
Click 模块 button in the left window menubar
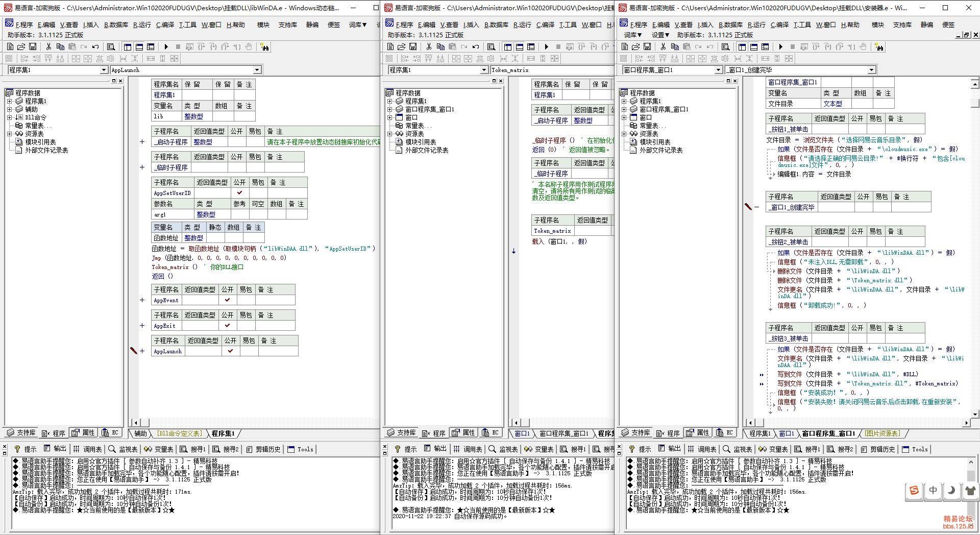click(263, 25)
